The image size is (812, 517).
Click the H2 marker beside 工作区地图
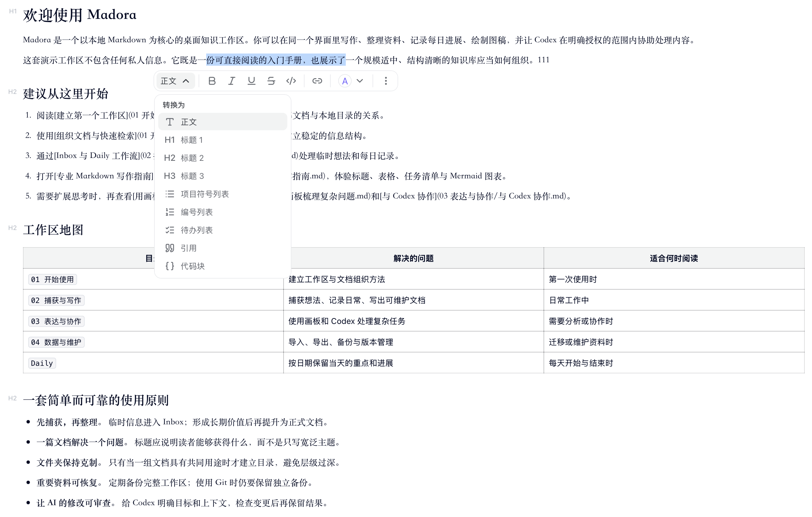click(13, 228)
